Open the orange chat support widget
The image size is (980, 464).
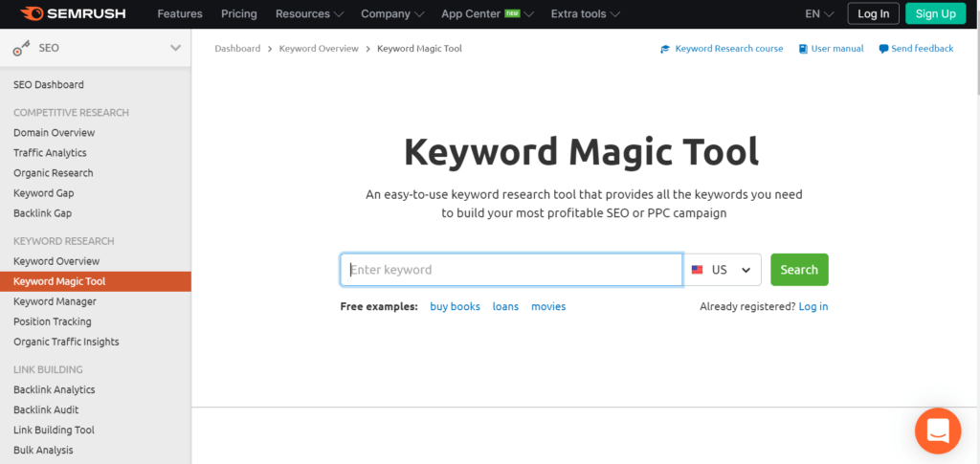937,431
